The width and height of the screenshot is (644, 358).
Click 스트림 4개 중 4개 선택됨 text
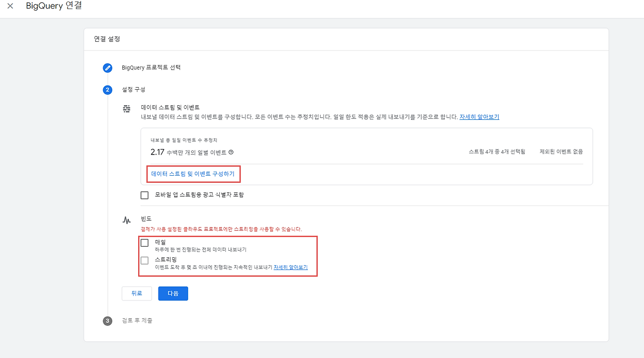497,152
